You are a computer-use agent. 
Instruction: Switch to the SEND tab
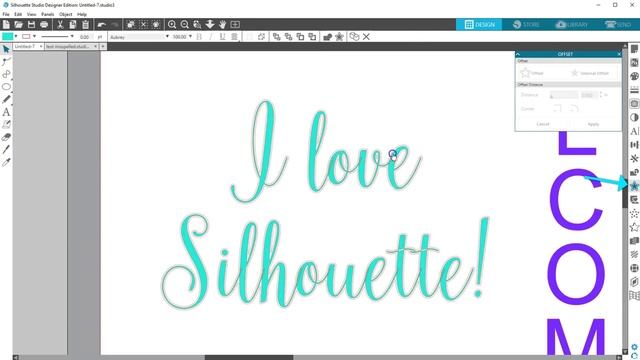(617, 24)
